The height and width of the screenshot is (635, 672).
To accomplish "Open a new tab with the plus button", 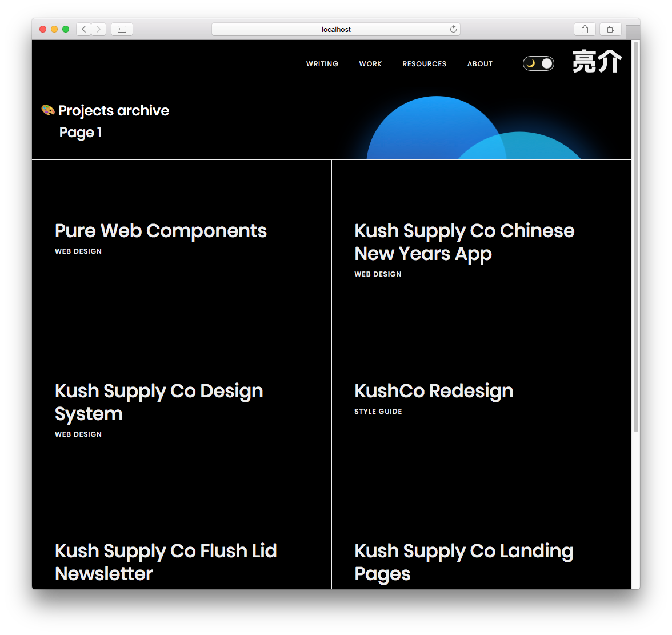I will pyautogui.click(x=632, y=33).
